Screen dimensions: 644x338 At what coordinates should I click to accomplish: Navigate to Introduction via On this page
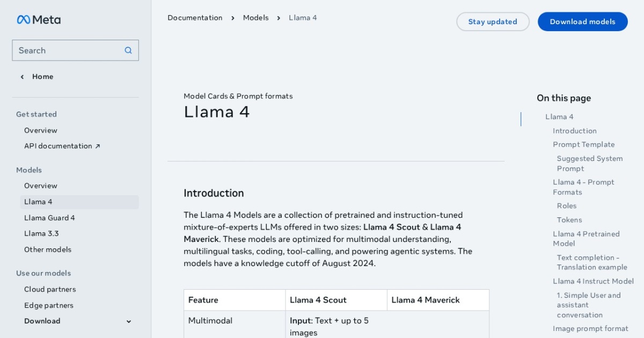(x=574, y=130)
